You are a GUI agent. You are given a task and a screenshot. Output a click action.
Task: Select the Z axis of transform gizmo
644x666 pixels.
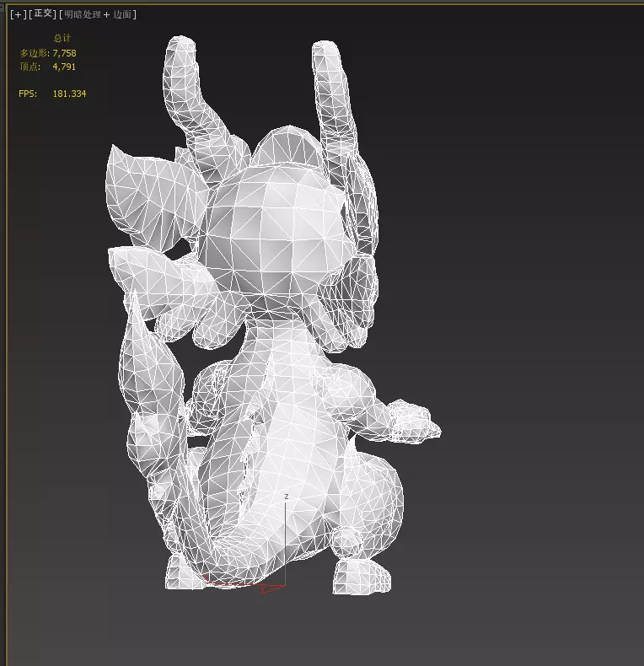click(x=286, y=540)
